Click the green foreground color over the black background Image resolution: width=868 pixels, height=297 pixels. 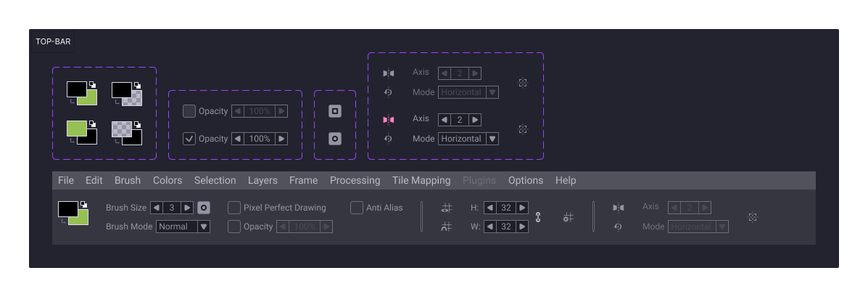[x=76, y=128]
